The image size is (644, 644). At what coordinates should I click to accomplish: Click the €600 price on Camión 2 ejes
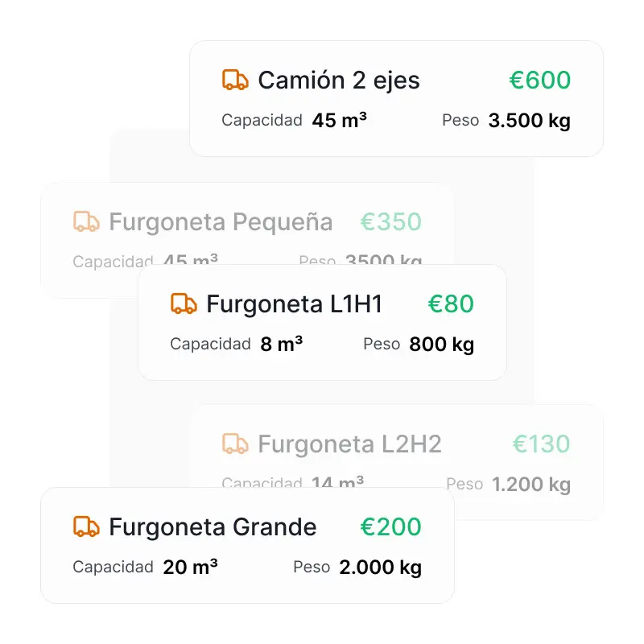(x=539, y=80)
